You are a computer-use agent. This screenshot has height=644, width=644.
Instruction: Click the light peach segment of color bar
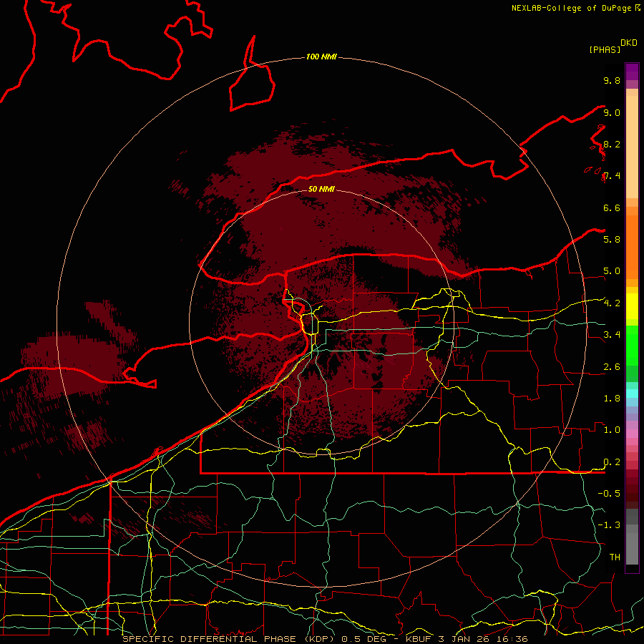[x=632, y=147]
